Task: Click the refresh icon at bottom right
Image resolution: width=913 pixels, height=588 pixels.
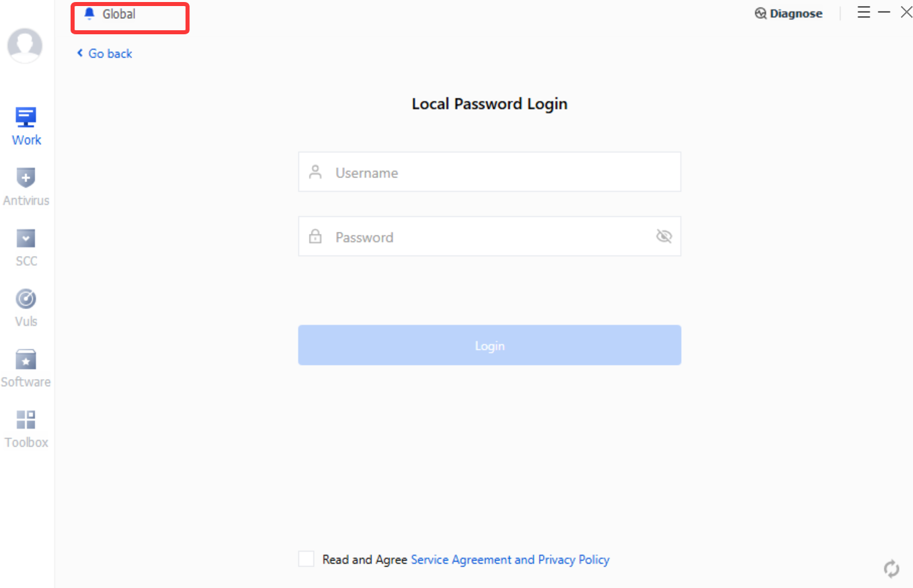Action: (891, 569)
